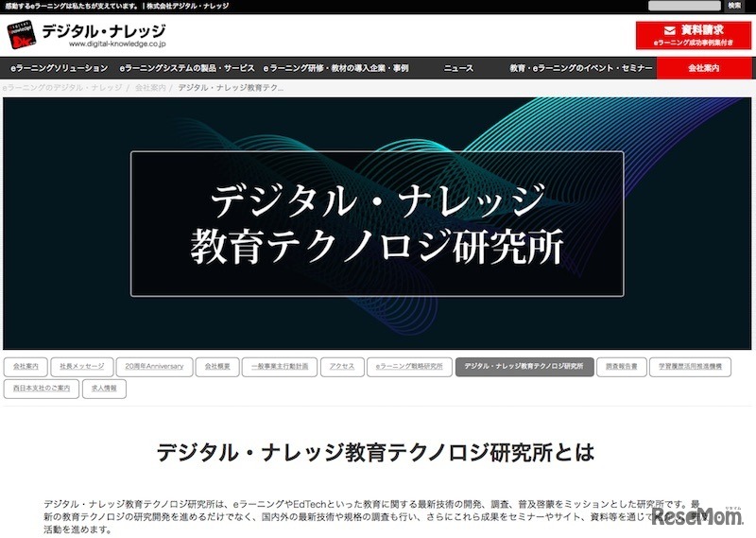Select the アクセス tab
The height and width of the screenshot is (538, 756).
(x=342, y=367)
